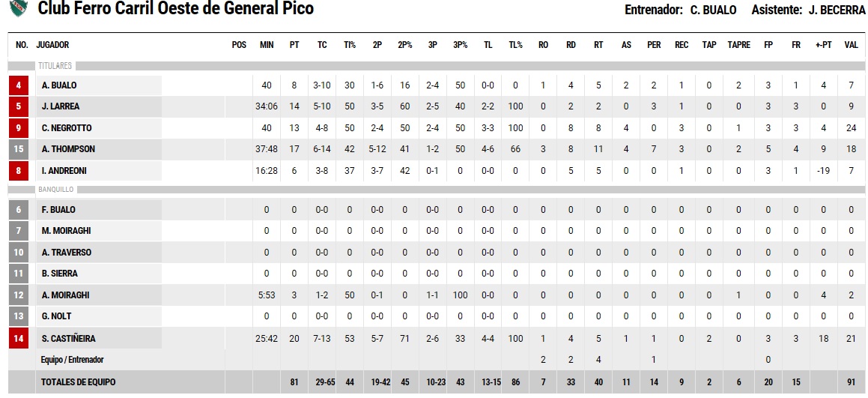Open player A. THOMPSON's name

68,149
